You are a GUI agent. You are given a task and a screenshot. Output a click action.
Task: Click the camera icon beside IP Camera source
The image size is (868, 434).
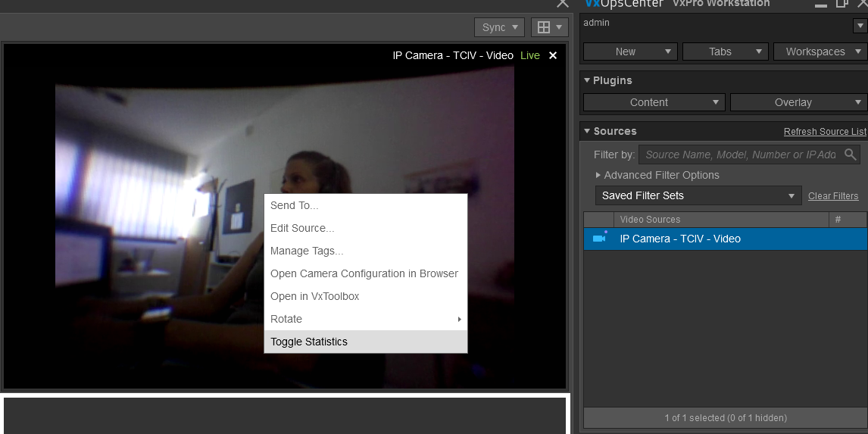pyautogui.click(x=600, y=239)
